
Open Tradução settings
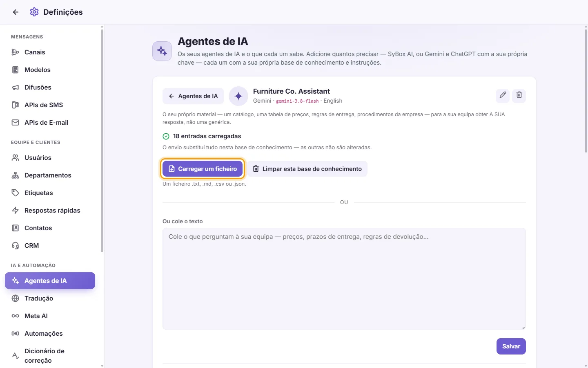[50, 298]
